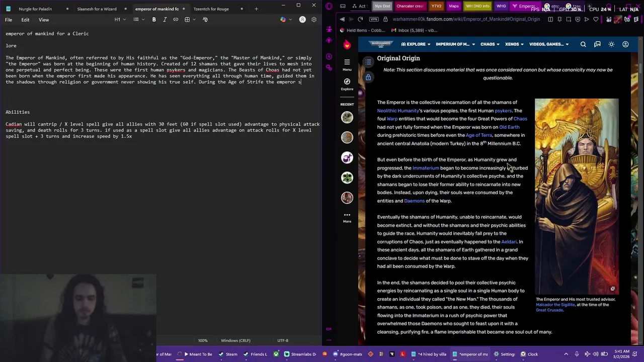Open the Copilot dropdown in Notepad
Screen dimensions: 644x362
[x=285, y=20]
